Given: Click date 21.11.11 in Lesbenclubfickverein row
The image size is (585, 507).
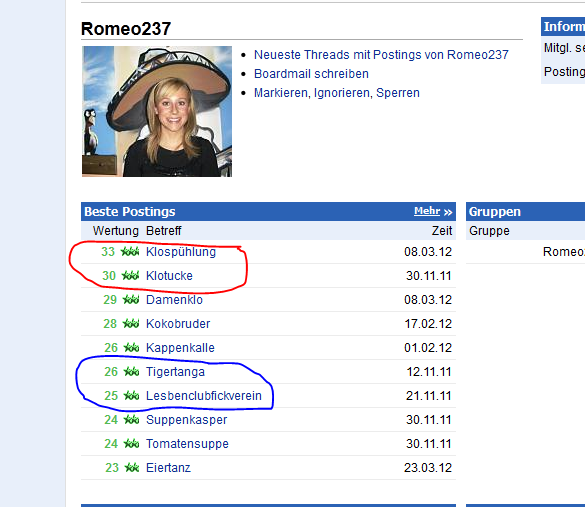Looking at the screenshot, I should tap(429, 395).
